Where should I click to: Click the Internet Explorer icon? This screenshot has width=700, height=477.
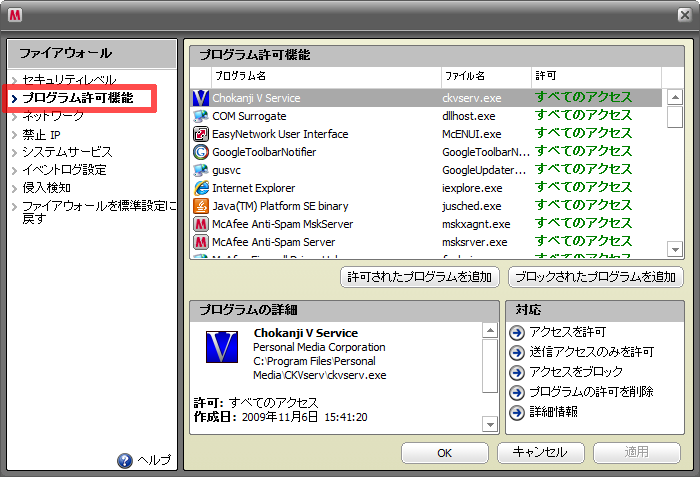tap(201, 188)
